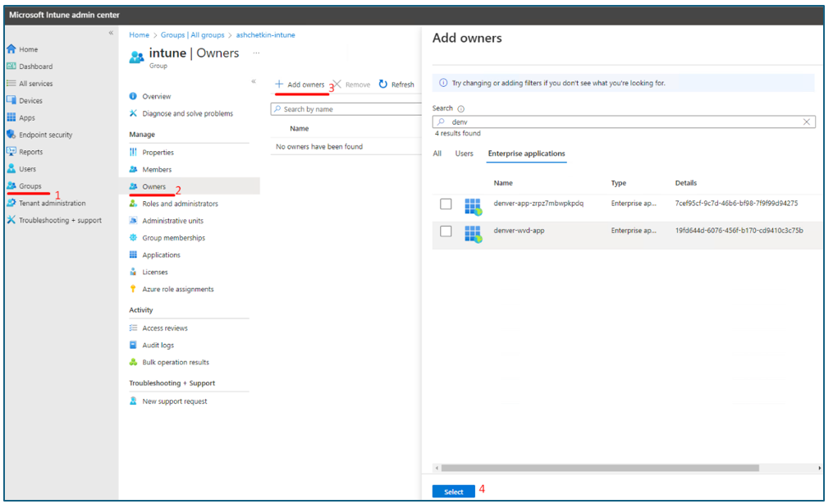Click the Members people icon
The image size is (833, 504).
(133, 169)
